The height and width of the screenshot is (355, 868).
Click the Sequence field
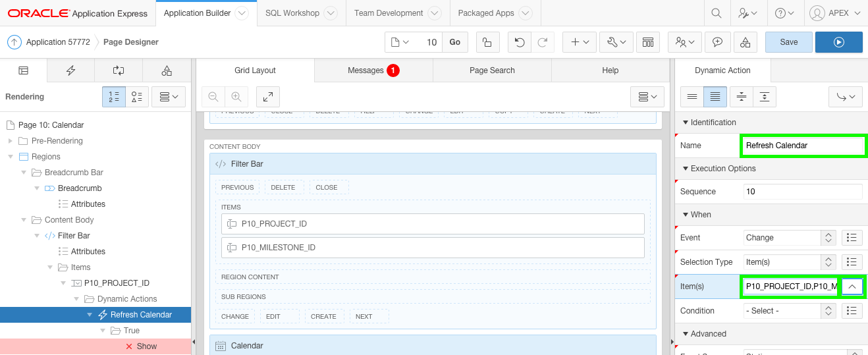point(803,192)
